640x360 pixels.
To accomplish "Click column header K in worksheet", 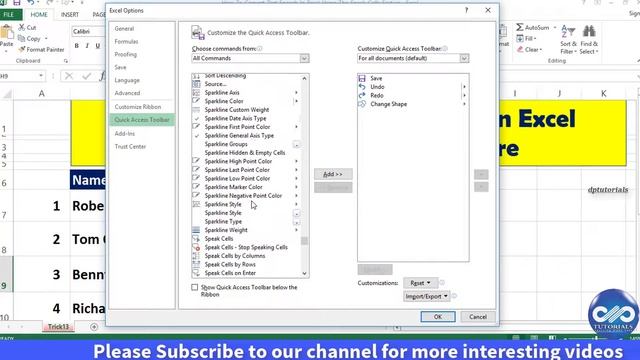I will [x=604, y=93].
